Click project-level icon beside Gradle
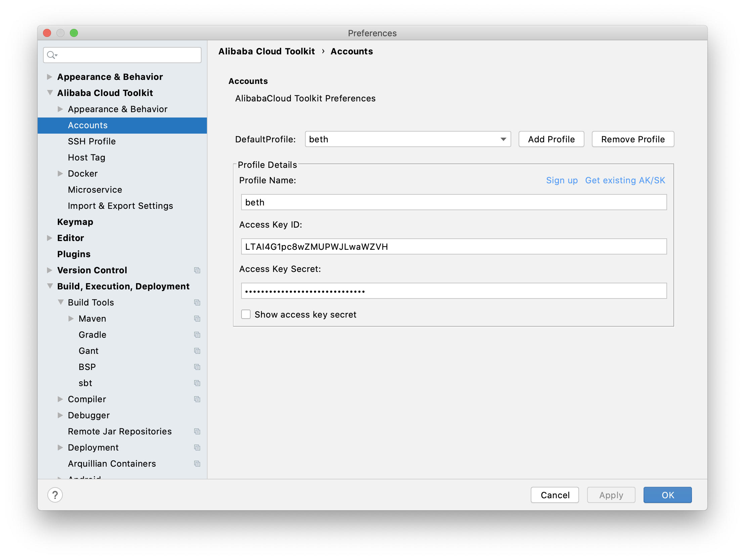The height and width of the screenshot is (560, 745). (197, 335)
